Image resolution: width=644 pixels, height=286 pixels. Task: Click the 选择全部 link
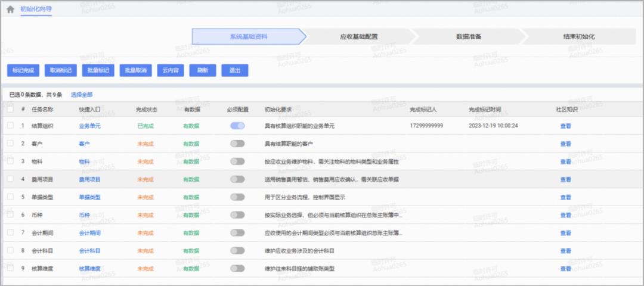point(82,95)
